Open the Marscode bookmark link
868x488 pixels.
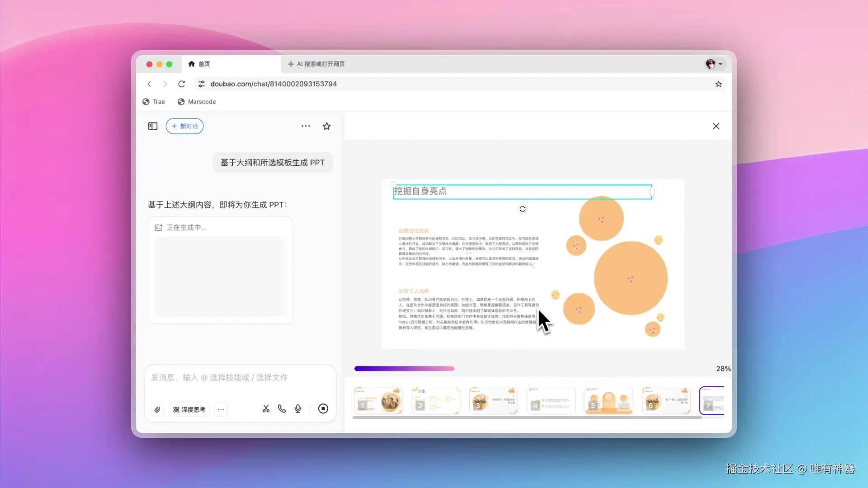pos(197,102)
